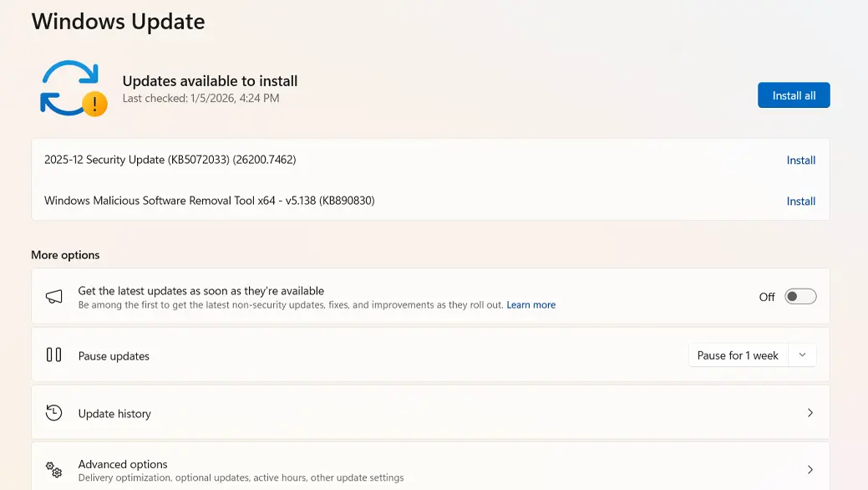The height and width of the screenshot is (490, 868).
Task: Click the Windows Malicious Software Removal Tool name
Action: pyautogui.click(x=209, y=201)
